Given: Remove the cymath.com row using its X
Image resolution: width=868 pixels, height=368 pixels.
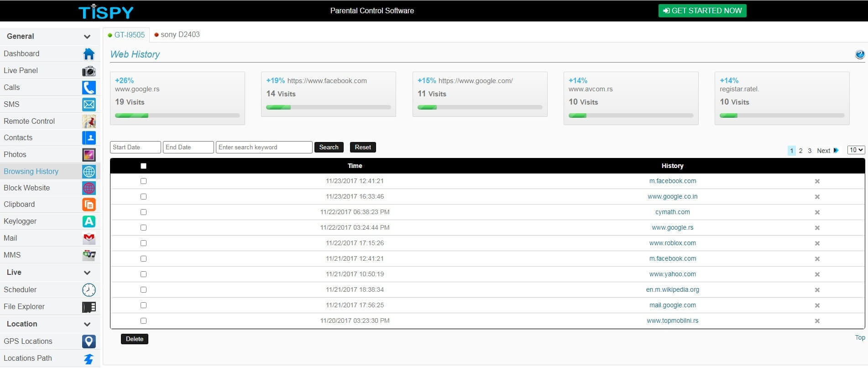Looking at the screenshot, I should click(x=817, y=212).
